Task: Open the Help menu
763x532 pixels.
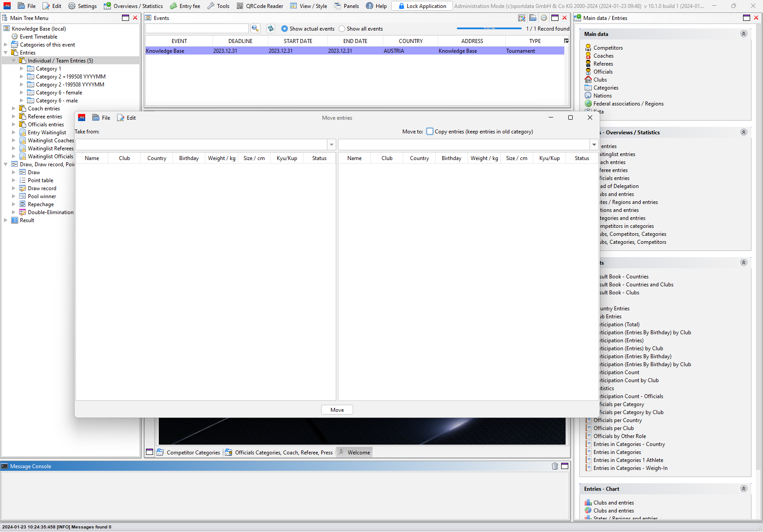Action: (x=376, y=6)
